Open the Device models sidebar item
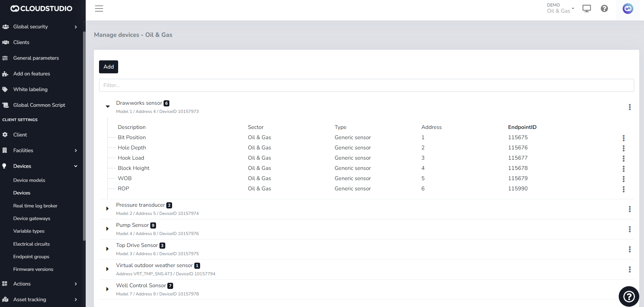Screen dimensions: 644x307 [29, 180]
